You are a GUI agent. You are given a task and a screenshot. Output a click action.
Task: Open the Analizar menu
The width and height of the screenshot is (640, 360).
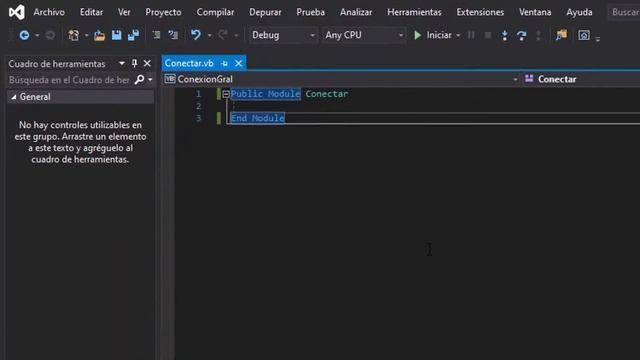(356, 12)
